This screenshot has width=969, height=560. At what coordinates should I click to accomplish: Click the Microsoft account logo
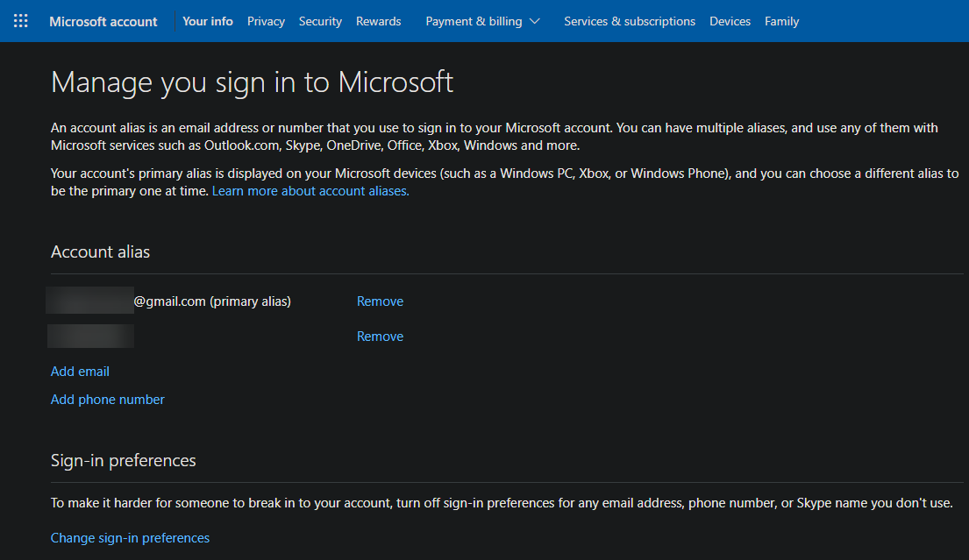[103, 21]
